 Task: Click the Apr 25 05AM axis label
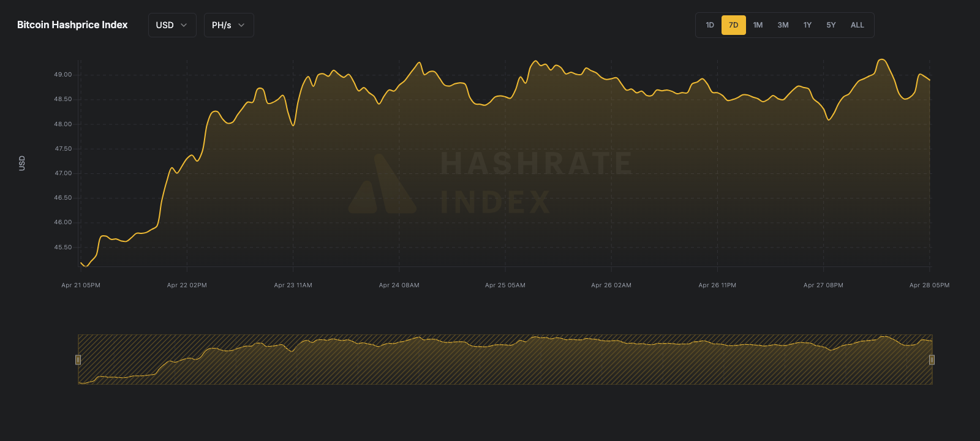[x=505, y=285]
